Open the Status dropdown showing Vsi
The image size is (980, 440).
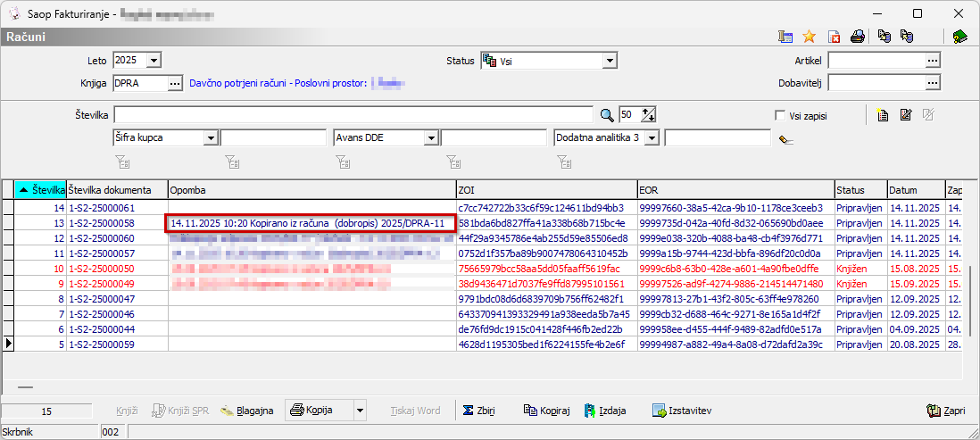point(610,61)
